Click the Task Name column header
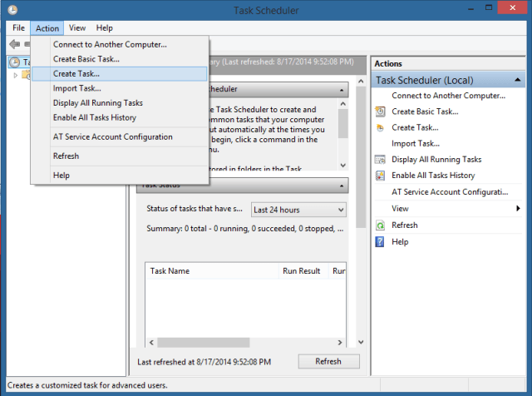This screenshot has height=396, width=532. (x=213, y=271)
